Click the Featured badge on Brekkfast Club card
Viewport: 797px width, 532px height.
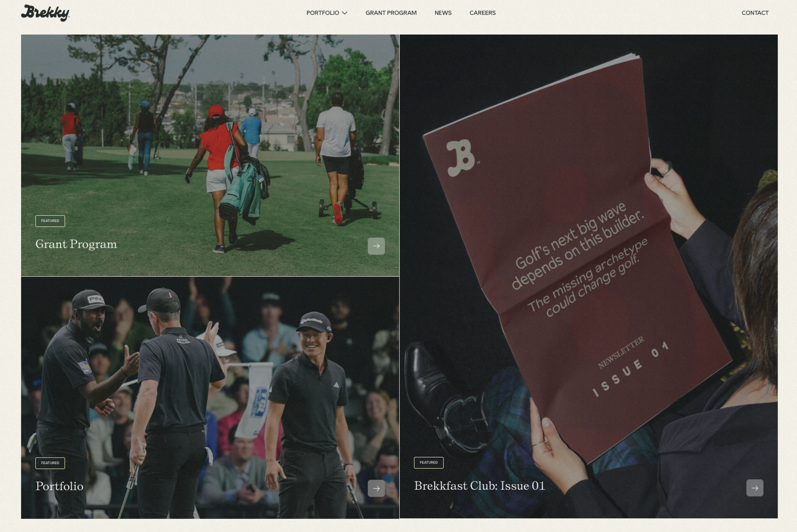coord(428,463)
